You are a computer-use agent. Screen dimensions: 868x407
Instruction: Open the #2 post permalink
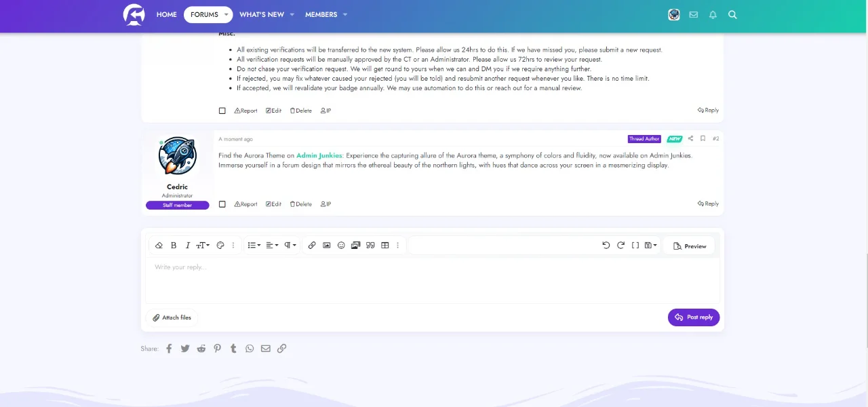pyautogui.click(x=716, y=138)
